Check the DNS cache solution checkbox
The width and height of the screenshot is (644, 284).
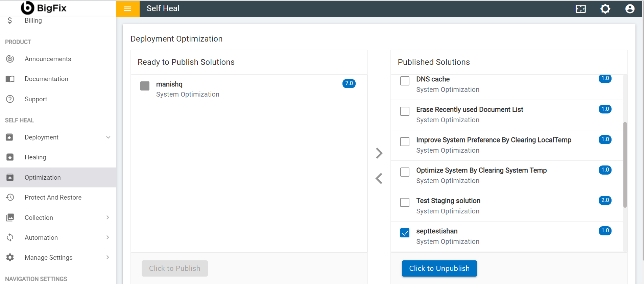[405, 81]
